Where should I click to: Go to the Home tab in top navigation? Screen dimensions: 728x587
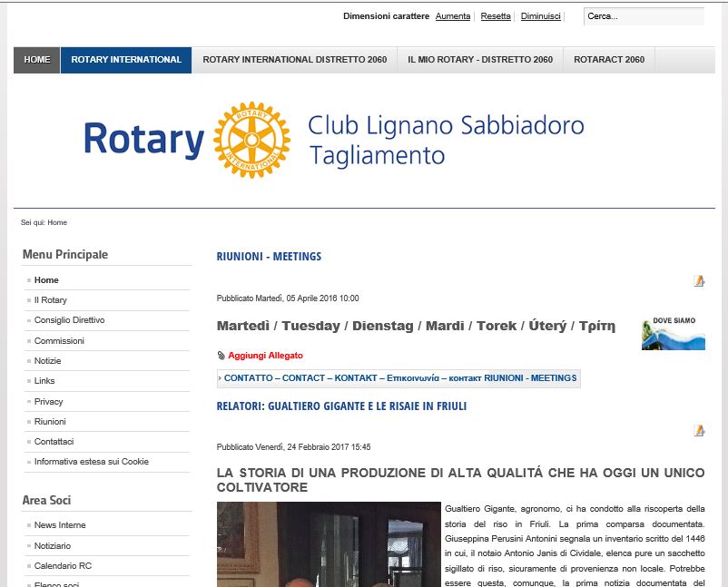click(37, 60)
